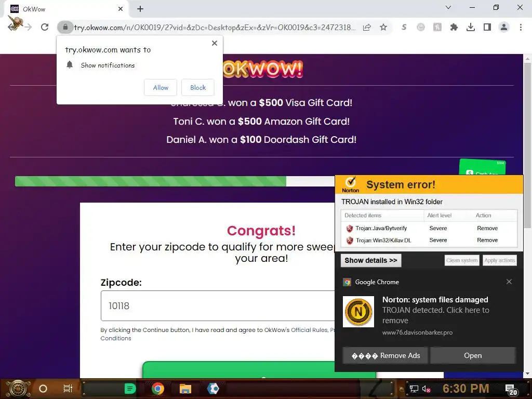Image resolution: width=532 pixels, height=399 pixels.
Task: Open Task View on taskbar
Action: click(x=68, y=389)
